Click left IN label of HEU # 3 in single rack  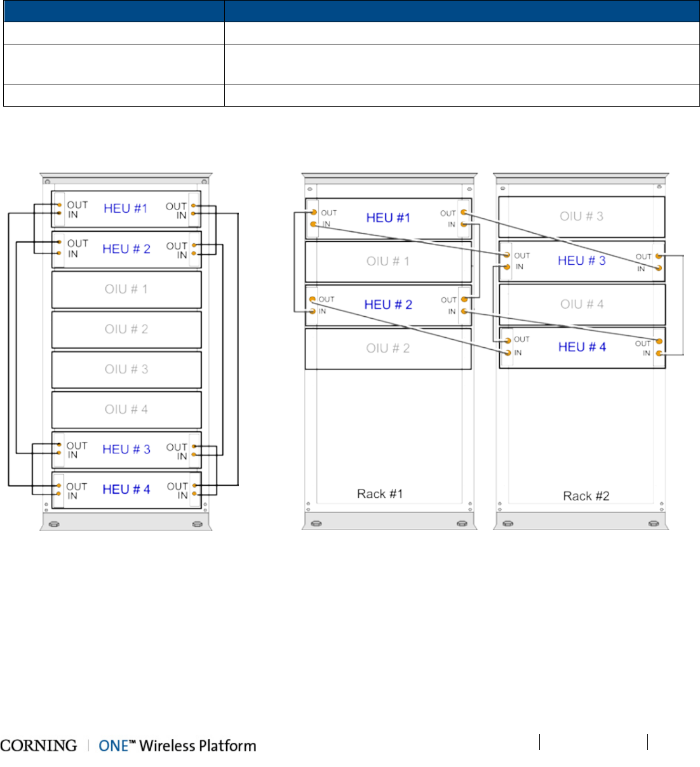[x=73, y=455]
